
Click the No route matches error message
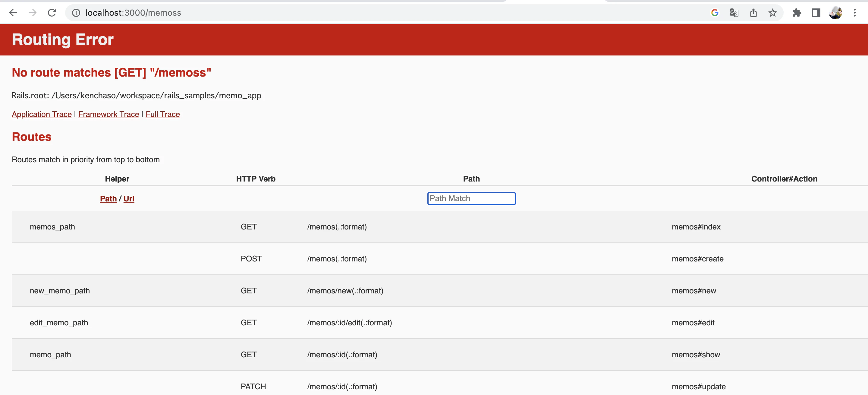pos(112,73)
